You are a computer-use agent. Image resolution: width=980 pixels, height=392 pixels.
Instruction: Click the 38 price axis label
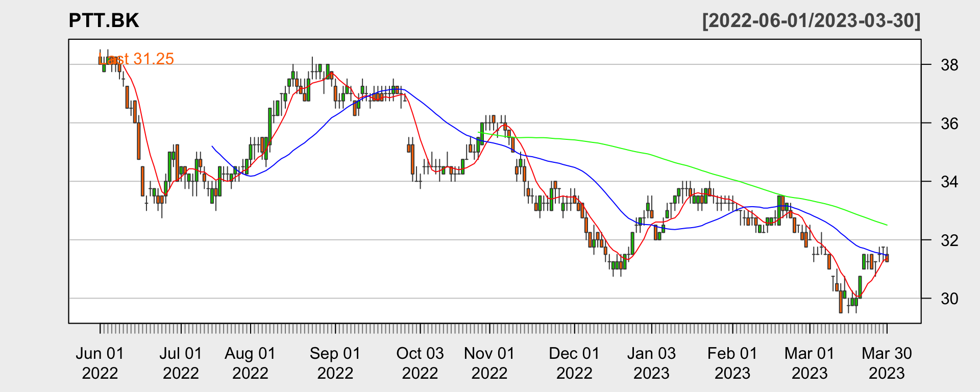(x=949, y=65)
